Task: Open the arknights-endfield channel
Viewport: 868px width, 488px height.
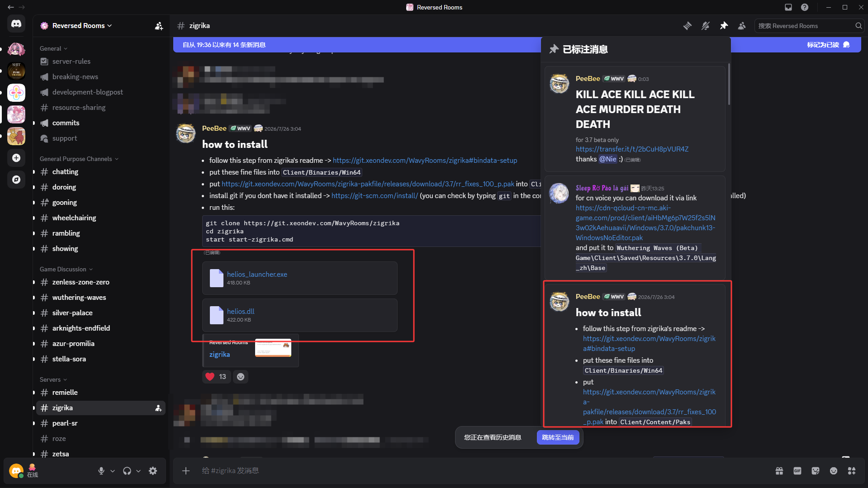Action: coord(101,328)
